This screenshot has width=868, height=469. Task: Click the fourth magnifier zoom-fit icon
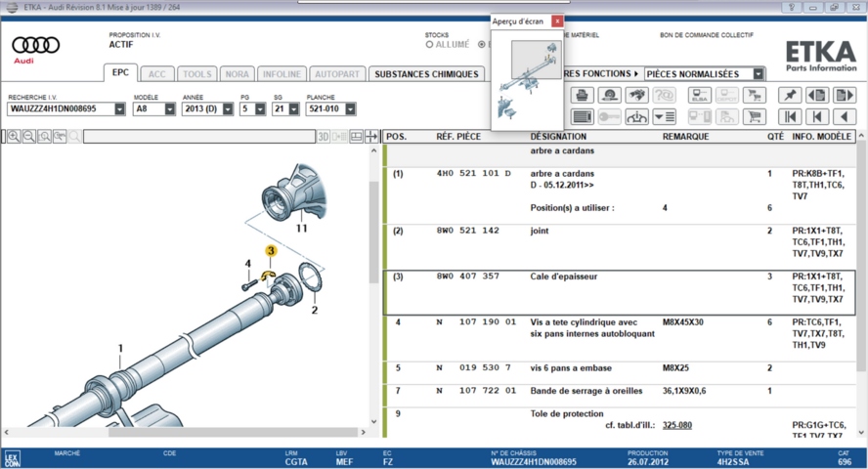(60, 136)
